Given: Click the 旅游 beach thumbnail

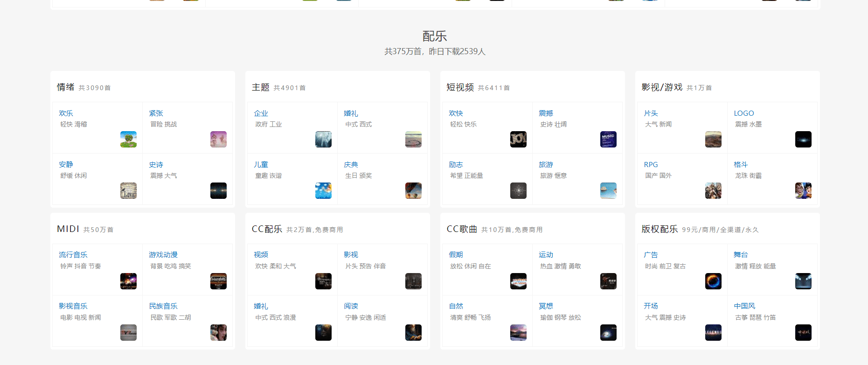Looking at the screenshot, I should tap(608, 190).
